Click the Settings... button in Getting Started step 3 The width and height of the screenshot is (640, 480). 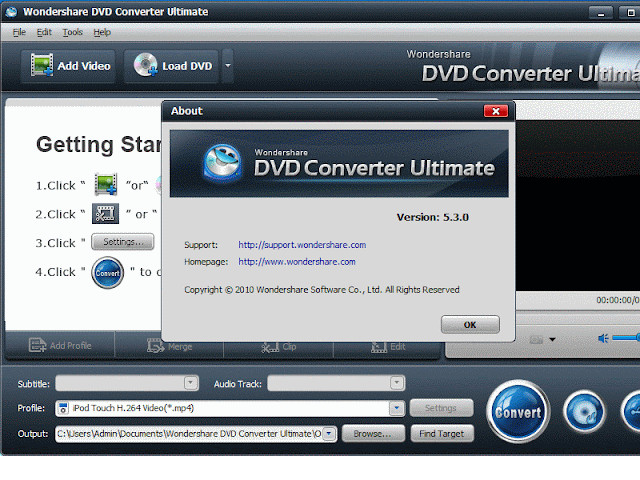tap(123, 242)
